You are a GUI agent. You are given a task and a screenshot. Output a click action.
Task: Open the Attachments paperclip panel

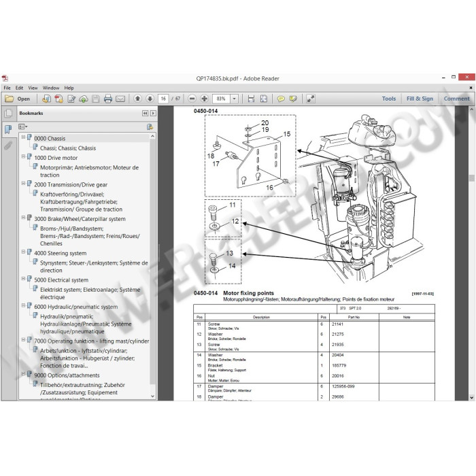[x=8, y=146]
